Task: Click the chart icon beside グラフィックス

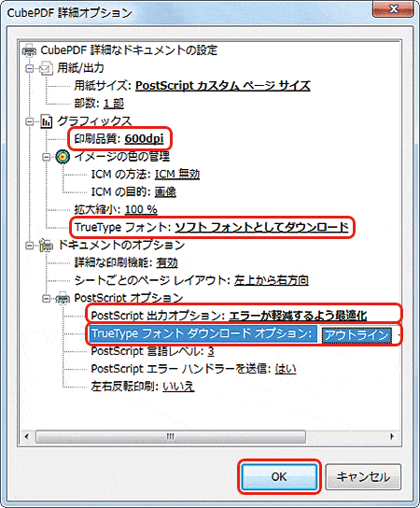Action: tap(47, 121)
